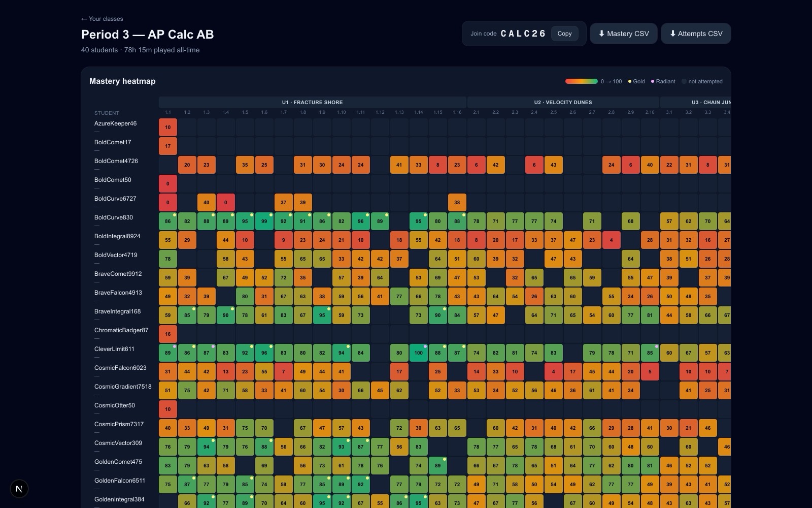Open student AzureKeeper46
Viewport: 812px width, 508px height.
click(x=115, y=123)
